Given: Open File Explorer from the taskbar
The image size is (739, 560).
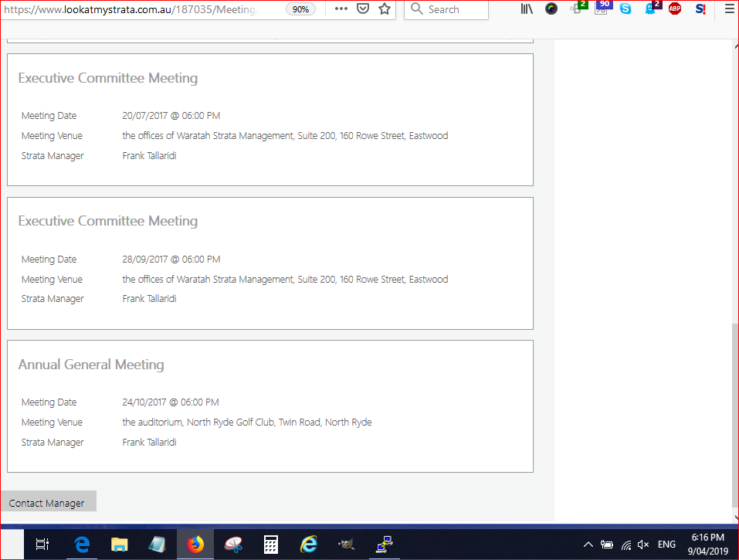Looking at the screenshot, I should click(x=119, y=545).
